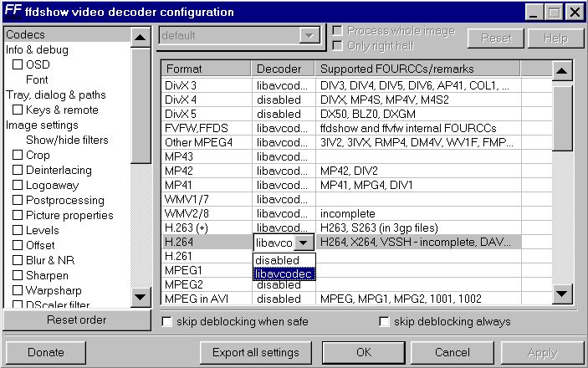588x368 pixels.
Task: Confirm with the OK button
Action: [364, 352]
